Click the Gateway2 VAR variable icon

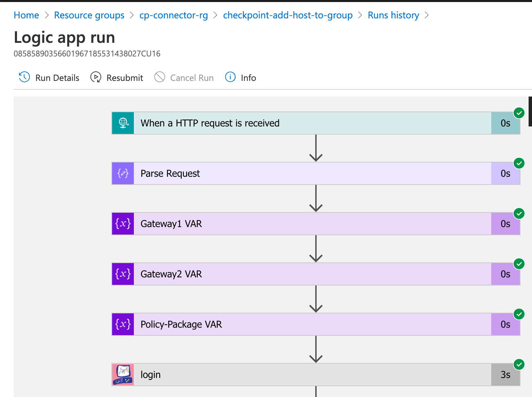point(123,274)
